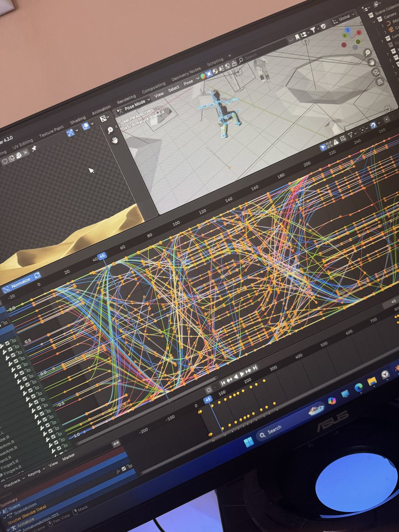Jump to the next keyframe
Image resolution: width=399 pixels, height=532 pixels.
(x=249, y=372)
